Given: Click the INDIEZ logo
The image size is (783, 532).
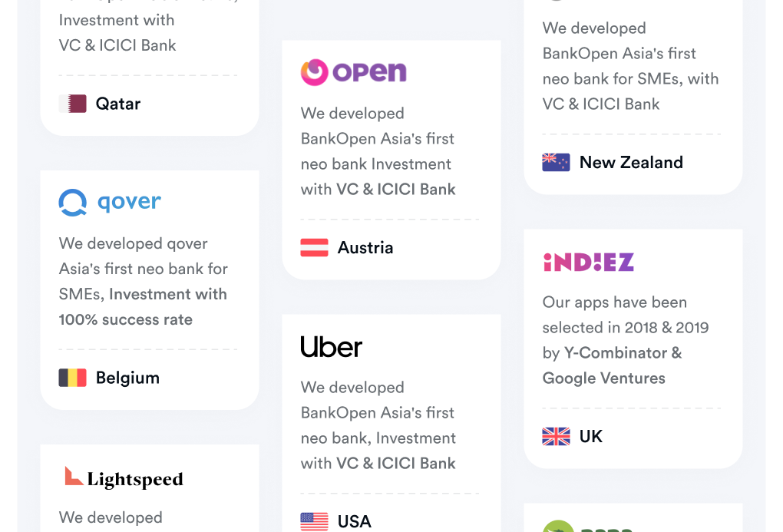Looking at the screenshot, I should (x=588, y=263).
